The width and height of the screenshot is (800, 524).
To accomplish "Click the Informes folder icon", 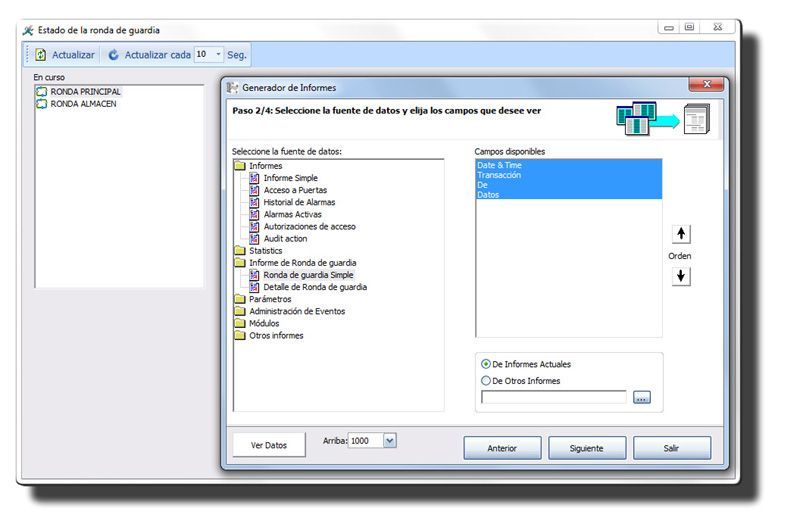I will 240,166.
